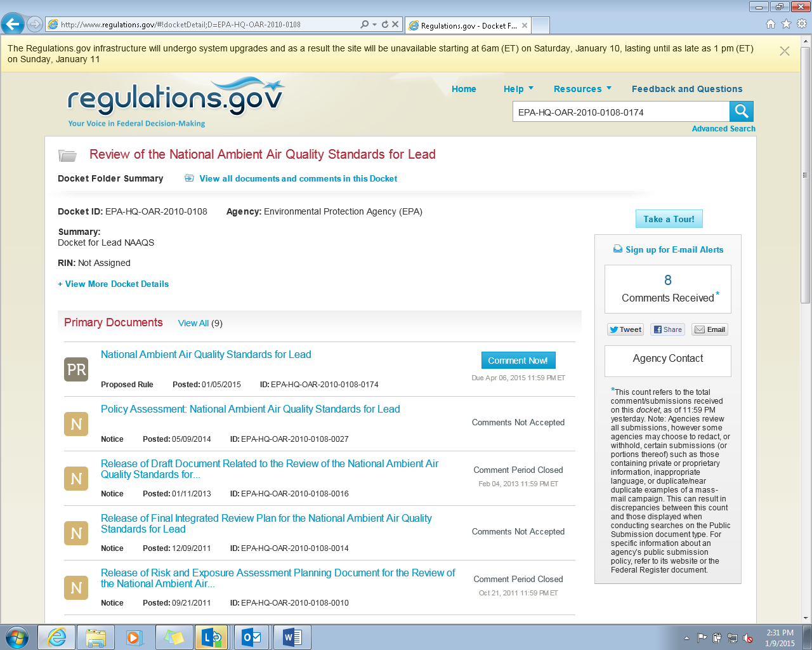
Task: Go to the Home menu item
Action: click(x=464, y=89)
